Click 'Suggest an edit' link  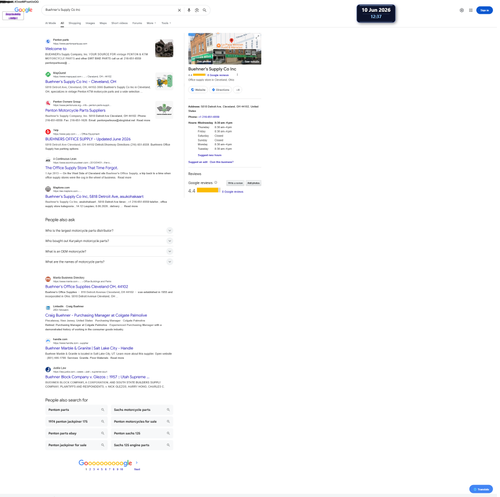click(x=198, y=162)
